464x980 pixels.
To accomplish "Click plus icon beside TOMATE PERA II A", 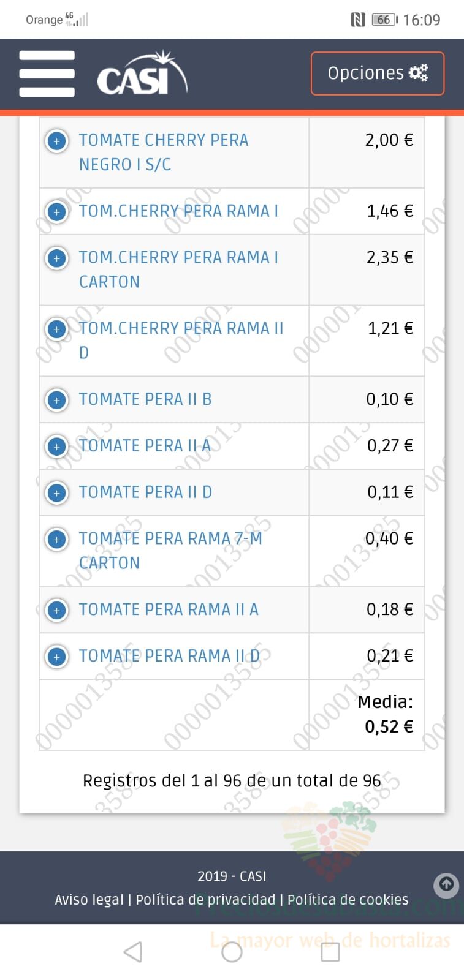I will pos(56,447).
